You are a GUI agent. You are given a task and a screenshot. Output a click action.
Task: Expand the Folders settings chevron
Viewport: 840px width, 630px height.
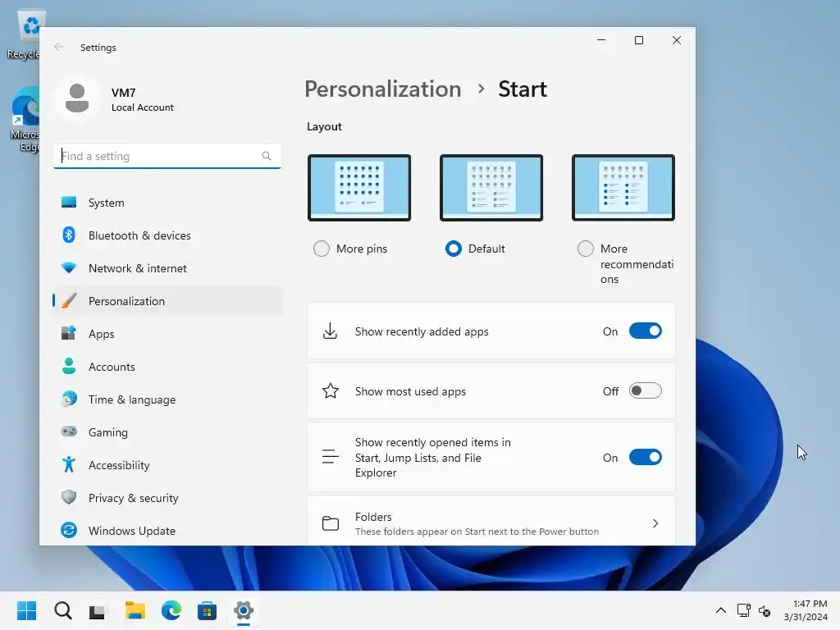(655, 523)
